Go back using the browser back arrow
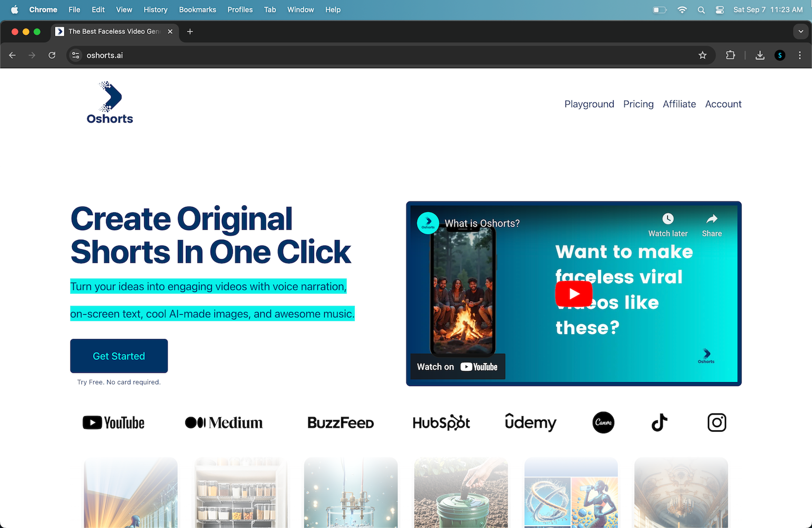The image size is (812, 528). (13, 55)
